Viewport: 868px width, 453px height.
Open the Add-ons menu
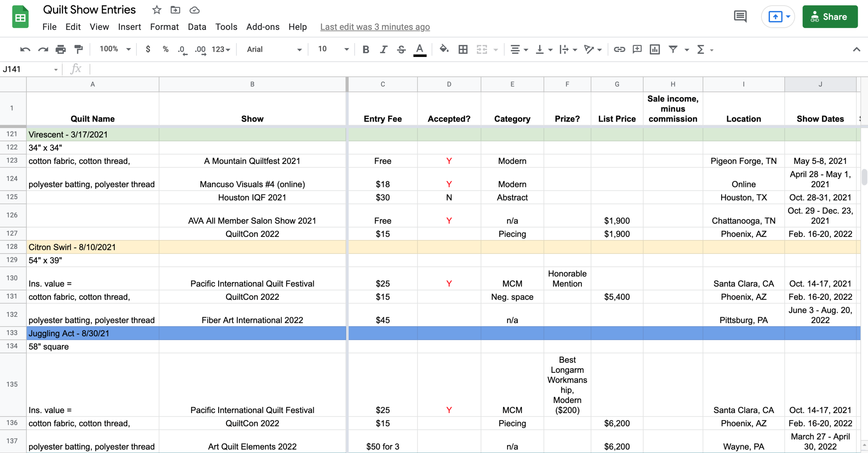[x=263, y=27]
